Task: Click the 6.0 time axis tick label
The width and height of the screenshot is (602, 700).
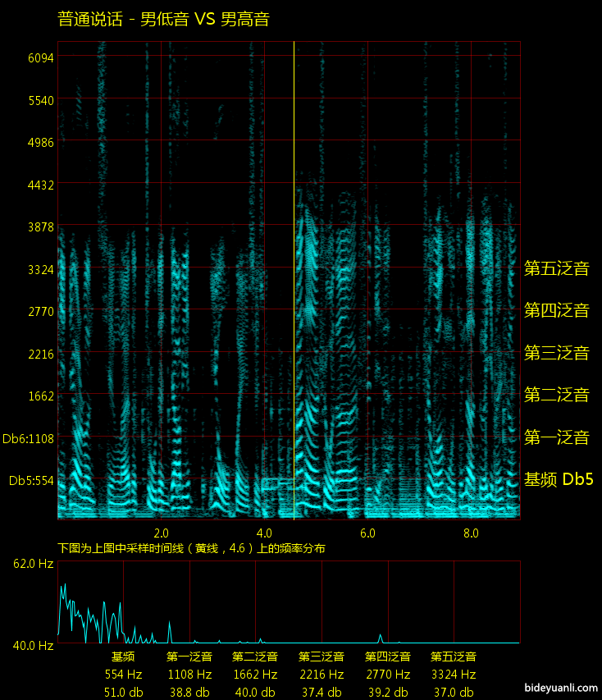Action: (x=367, y=533)
